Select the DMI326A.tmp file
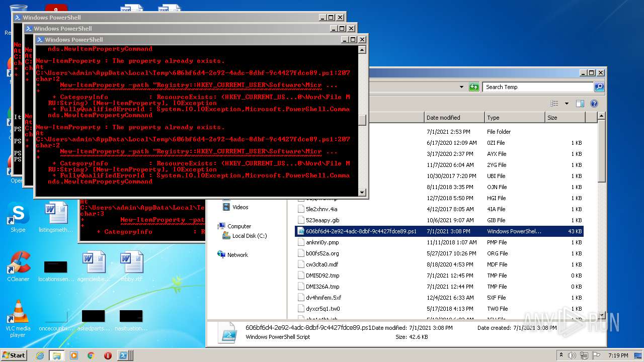The image size is (644, 362). click(x=323, y=287)
